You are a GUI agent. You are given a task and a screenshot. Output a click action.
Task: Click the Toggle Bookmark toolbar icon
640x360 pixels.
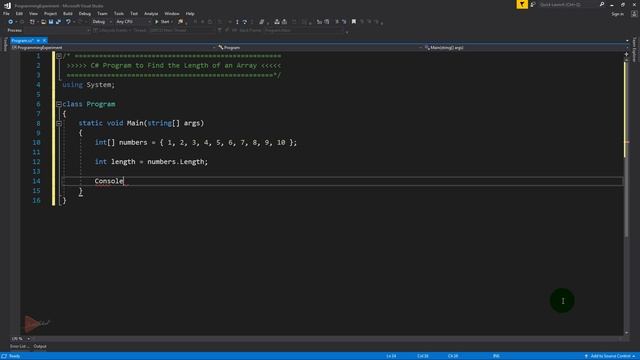pos(354,22)
